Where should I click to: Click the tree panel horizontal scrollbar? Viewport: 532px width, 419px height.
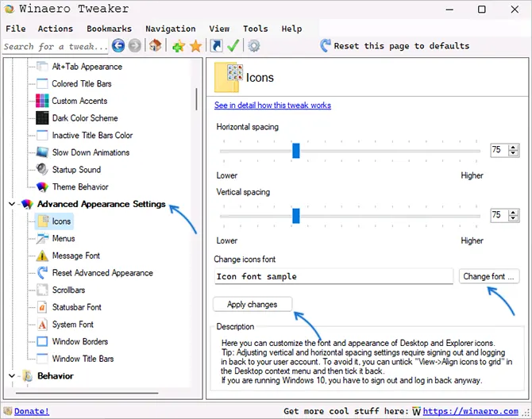(x=87, y=394)
